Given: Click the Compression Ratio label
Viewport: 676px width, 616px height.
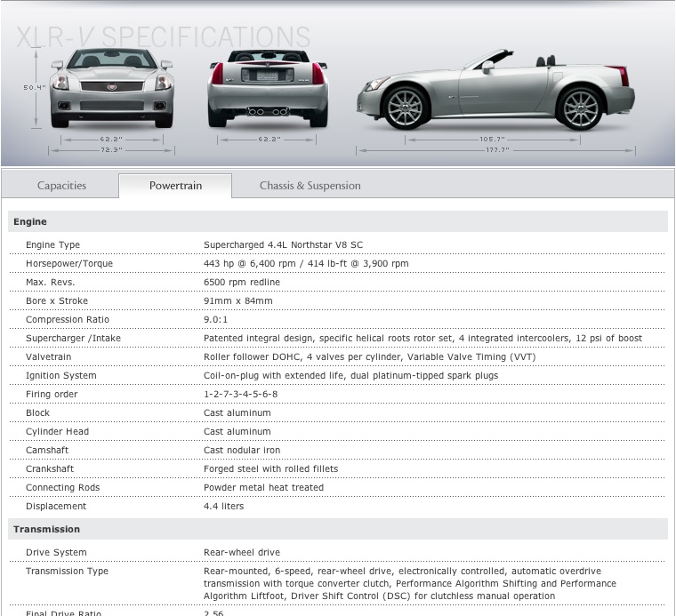Looking at the screenshot, I should tap(68, 319).
